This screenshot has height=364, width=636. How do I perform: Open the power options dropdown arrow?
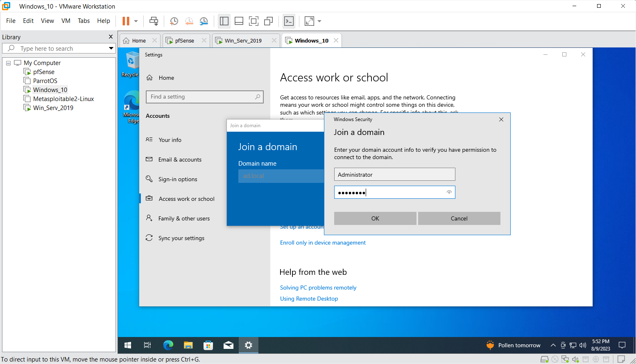136,21
